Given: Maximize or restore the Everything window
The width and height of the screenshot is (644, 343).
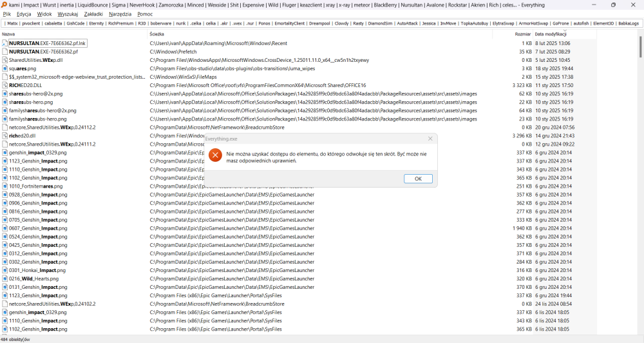Looking at the screenshot, I should [x=613, y=5].
